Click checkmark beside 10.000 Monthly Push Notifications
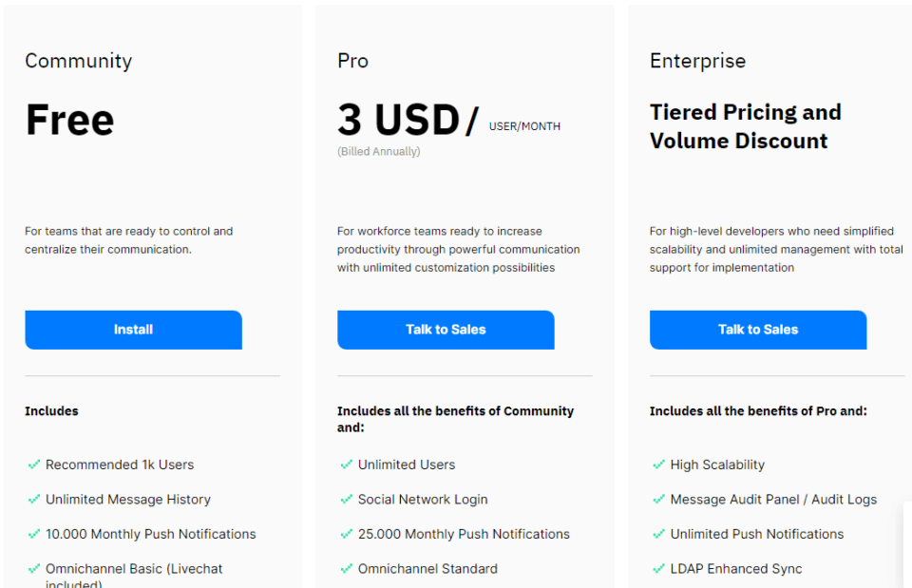912x588 pixels. [x=34, y=534]
